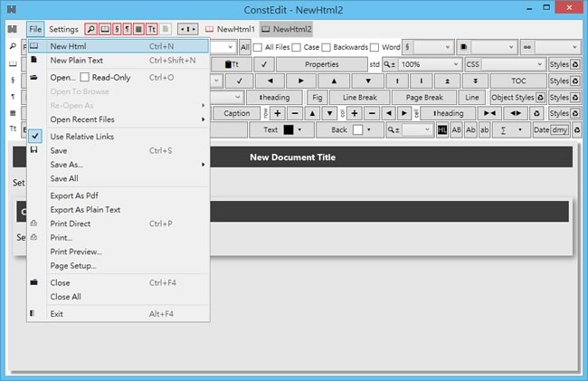Choose Close All from File menu
The height and width of the screenshot is (381, 588).
point(119,297)
